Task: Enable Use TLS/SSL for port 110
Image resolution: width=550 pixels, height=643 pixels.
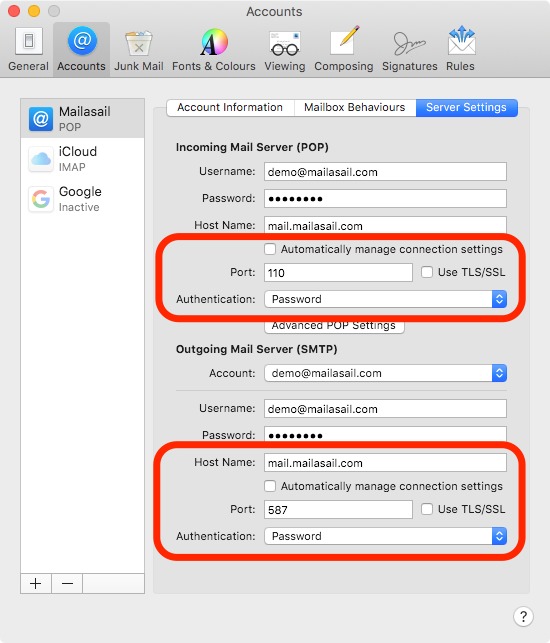Action: (427, 272)
